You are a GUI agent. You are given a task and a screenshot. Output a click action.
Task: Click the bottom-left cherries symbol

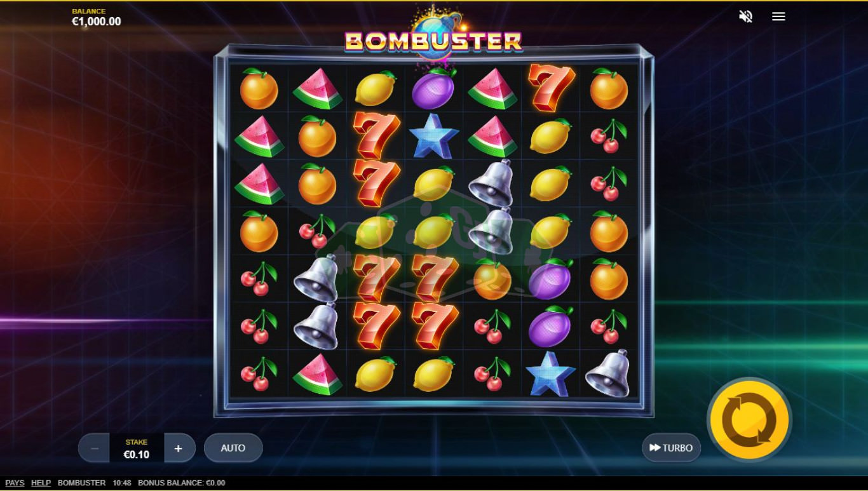tap(259, 373)
